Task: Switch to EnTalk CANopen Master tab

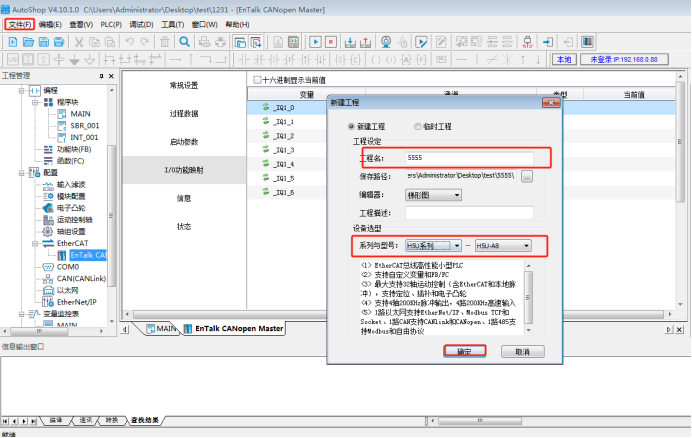Action: (234, 329)
